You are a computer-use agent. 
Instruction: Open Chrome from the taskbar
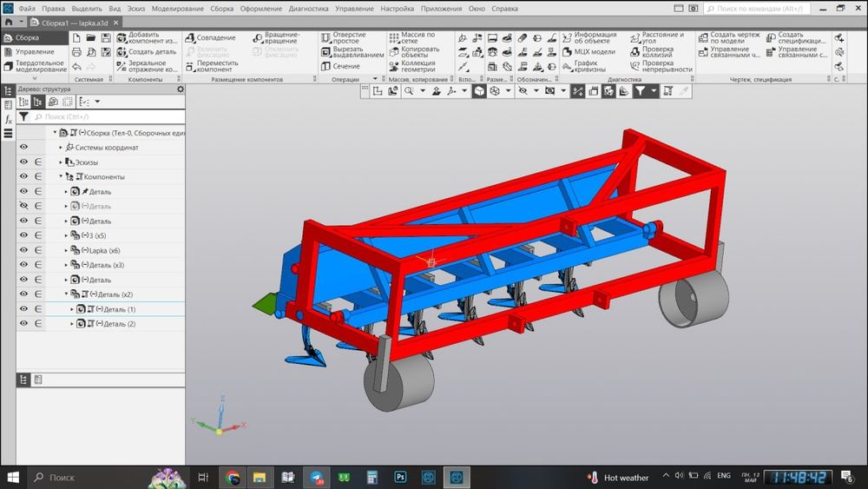click(x=233, y=477)
